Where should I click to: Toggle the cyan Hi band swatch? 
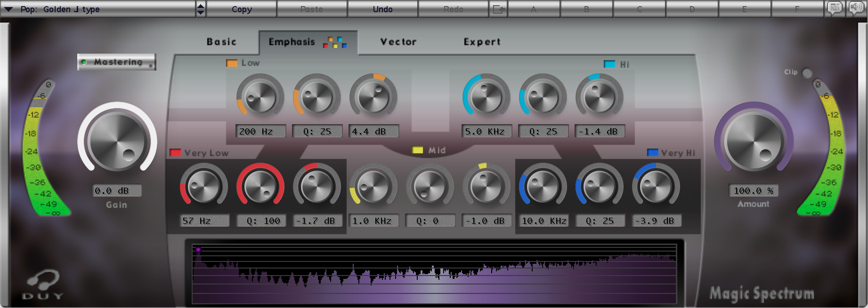click(609, 64)
